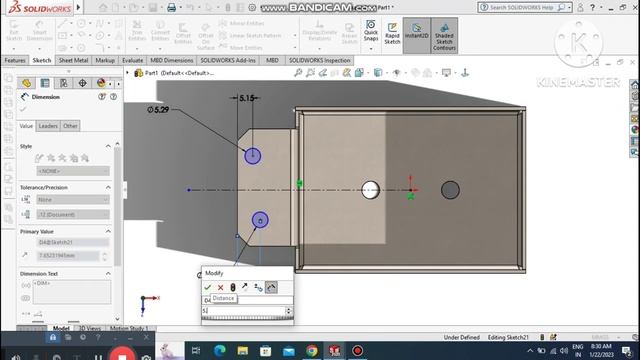Open the SOLIDWORKS Inspection tab
Viewport: 640px width, 360px height.
320,60
